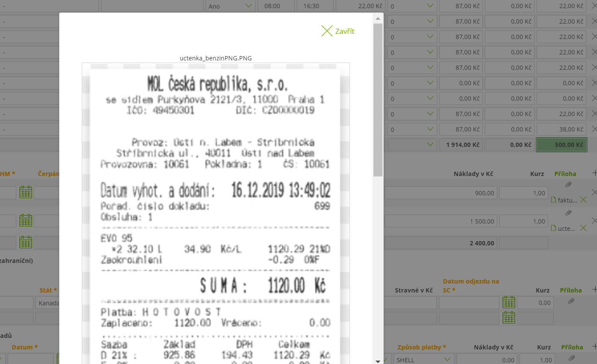
Task: Click the Datum odjezdu na SC label
Action: coord(471,286)
